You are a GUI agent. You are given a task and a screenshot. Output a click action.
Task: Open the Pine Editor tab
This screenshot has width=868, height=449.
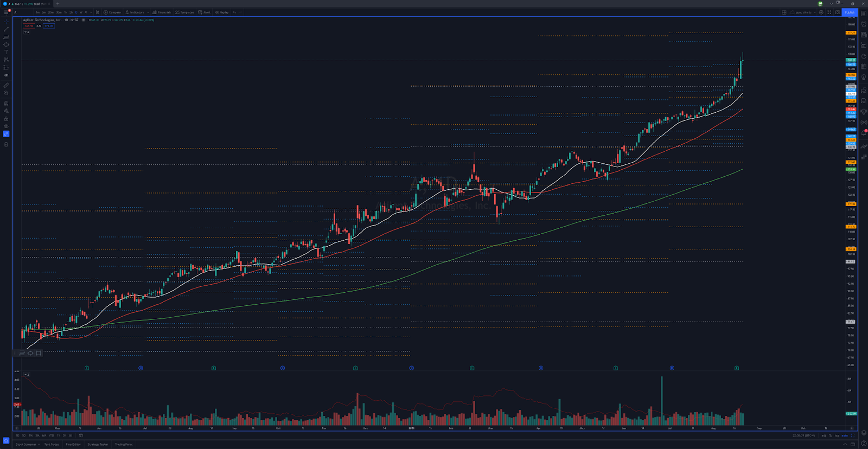pos(73,445)
